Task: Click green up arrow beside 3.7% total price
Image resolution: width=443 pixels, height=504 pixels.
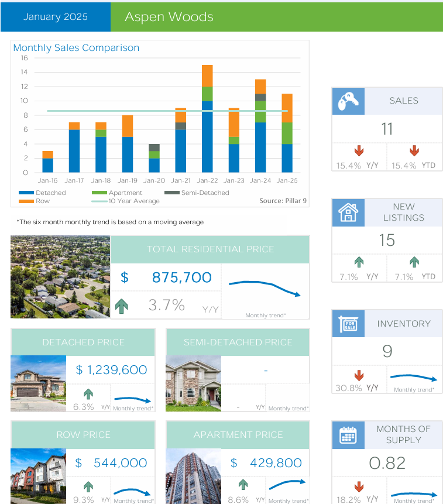Action: coord(122,306)
